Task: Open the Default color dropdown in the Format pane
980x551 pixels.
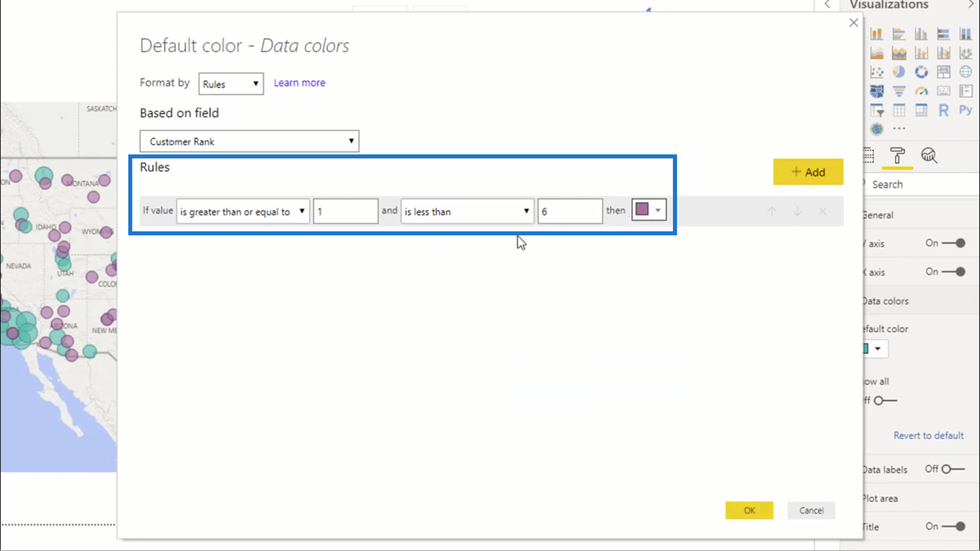Action: pyautogui.click(x=876, y=349)
